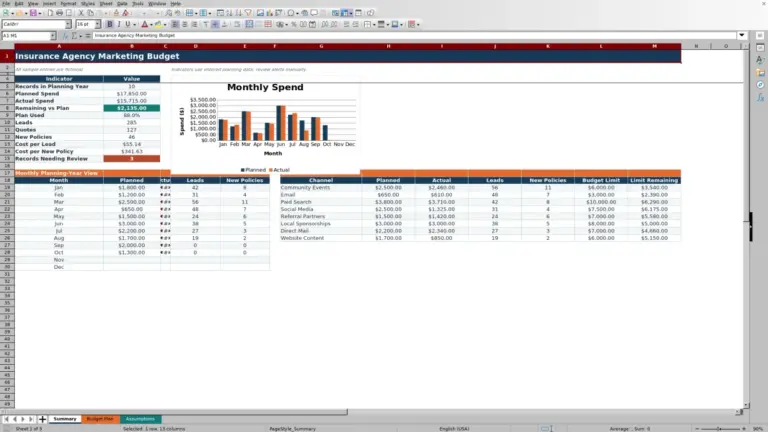Open the Format menu
The height and width of the screenshot is (432, 768).
(68, 3)
